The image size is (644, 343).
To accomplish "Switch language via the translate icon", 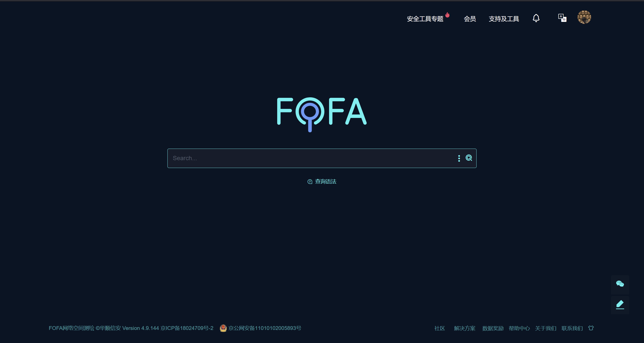I will pyautogui.click(x=562, y=18).
